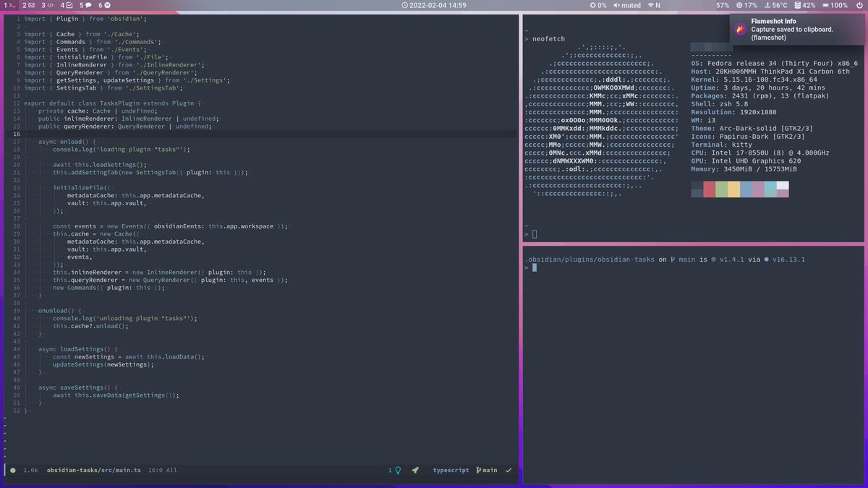This screenshot has height=488, width=868.
Task: Click the 1.6k file size in statusline
Action: (x=30, y=470)
